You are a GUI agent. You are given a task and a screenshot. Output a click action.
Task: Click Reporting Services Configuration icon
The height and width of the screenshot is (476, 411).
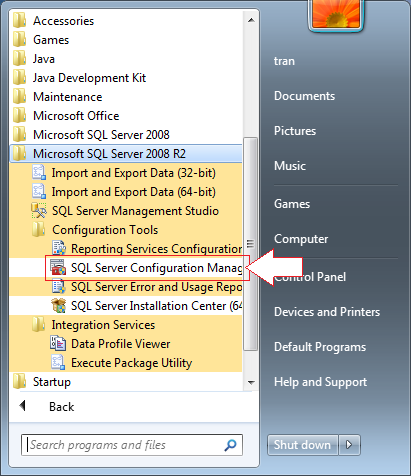point(59,249)
